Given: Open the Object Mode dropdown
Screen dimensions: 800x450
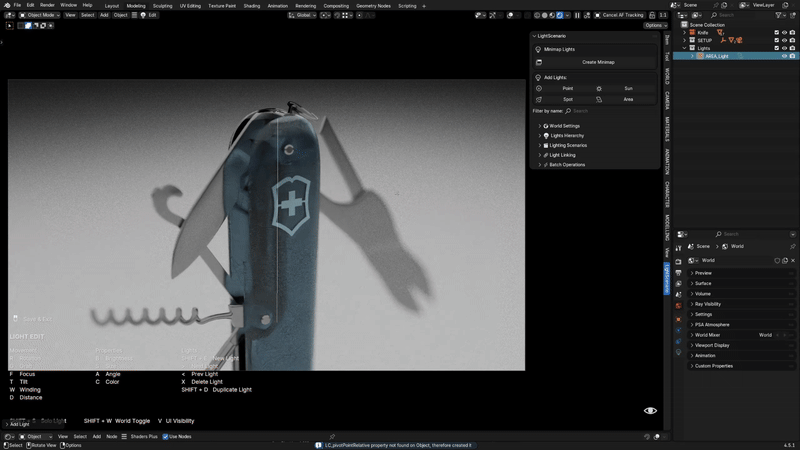Looking at the screenshot, I should tap(39, 15).
